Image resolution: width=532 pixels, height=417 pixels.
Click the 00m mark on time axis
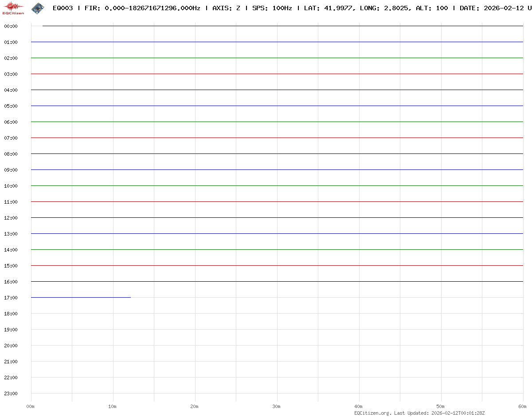pos(31,406)
